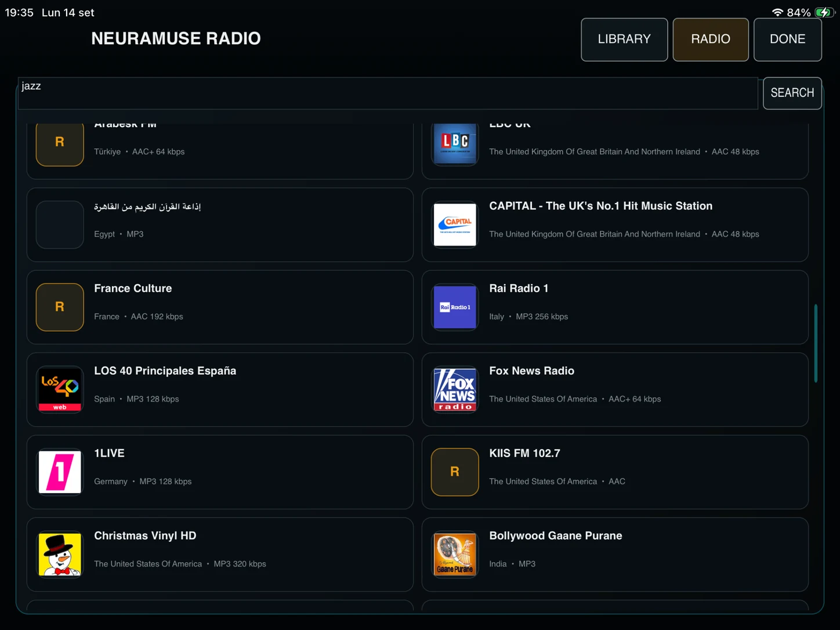Click the blank Egypt station thumbnail

coord(60,225)
